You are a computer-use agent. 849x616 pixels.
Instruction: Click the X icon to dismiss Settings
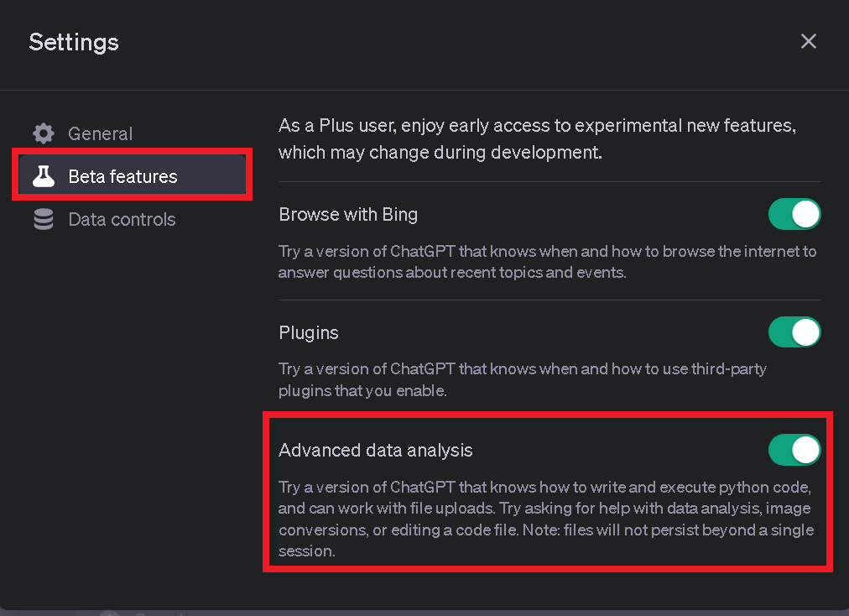pyautogui.click(x=808, y=41)
